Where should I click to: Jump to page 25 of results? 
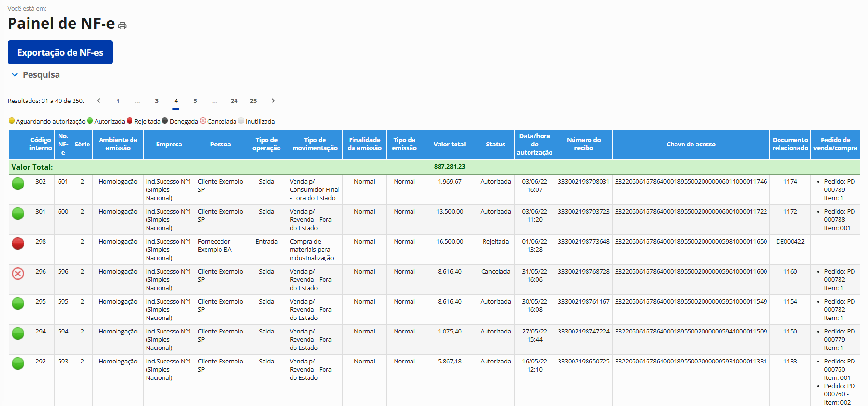(253, 101)
